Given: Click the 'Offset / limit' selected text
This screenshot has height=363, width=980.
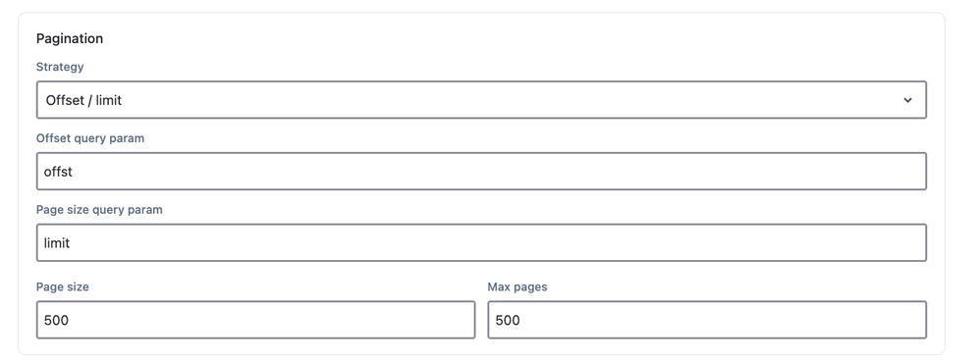Looking at the screenshot, I should tap(83, 100).
